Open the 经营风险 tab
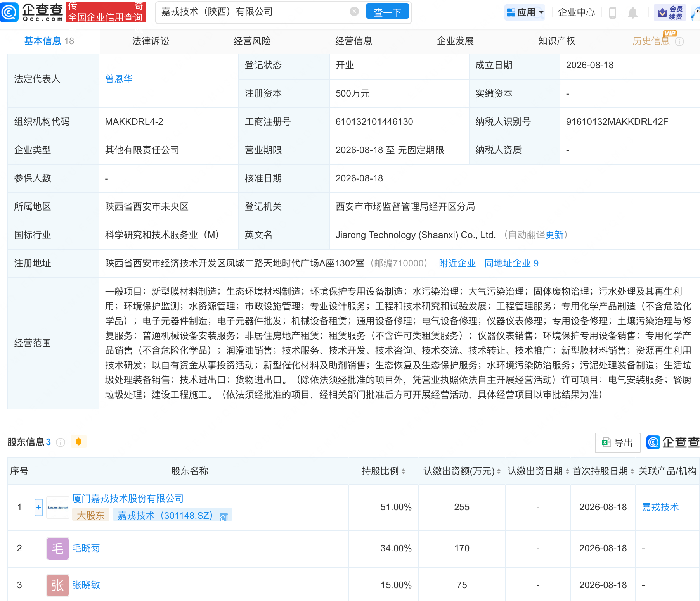 point(252,41)
